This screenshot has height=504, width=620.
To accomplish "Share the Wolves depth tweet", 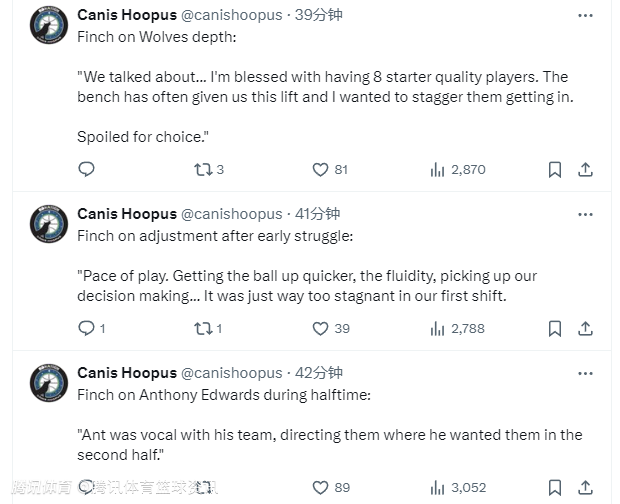I will [586, 170].
